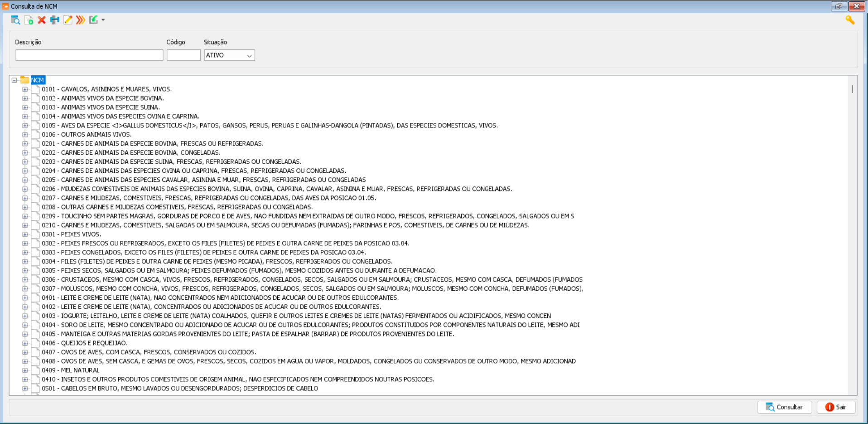This screenshot has width=868, height=424.
Task: Click the new record document icon
Action: click(29, 20)
